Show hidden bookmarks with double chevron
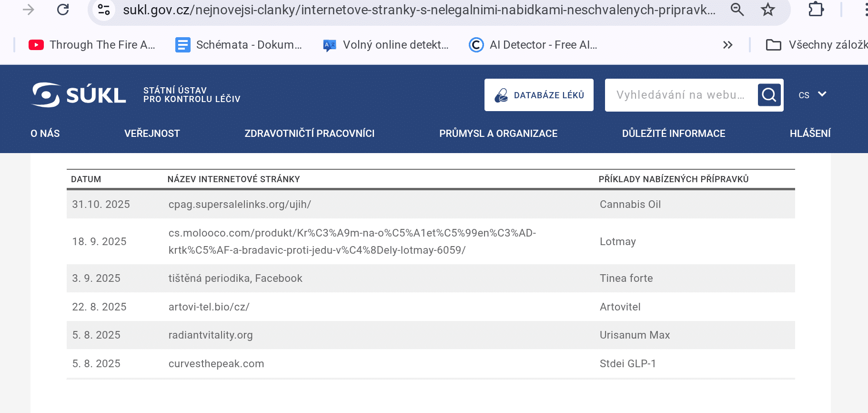 (727, 45)
